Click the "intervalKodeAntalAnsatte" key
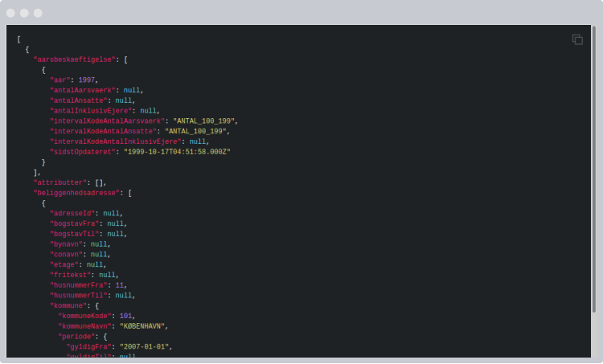 (x=103, y=132)
